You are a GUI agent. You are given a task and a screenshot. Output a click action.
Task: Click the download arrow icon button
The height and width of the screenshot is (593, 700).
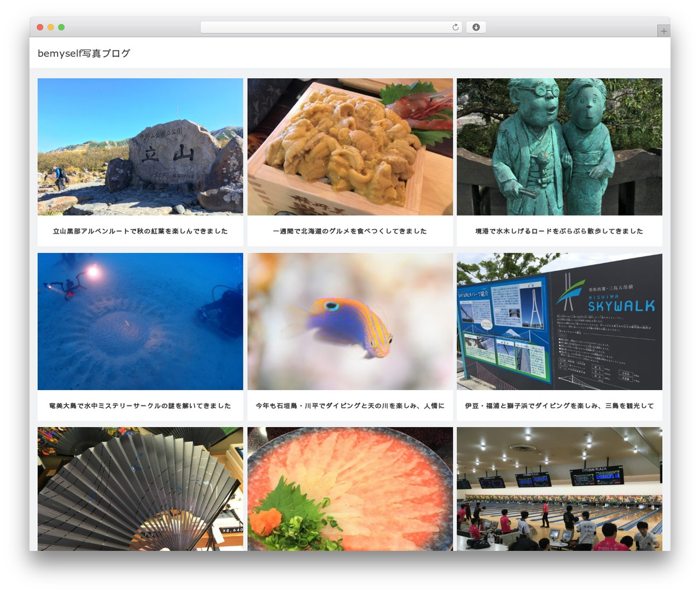tap(476, 27)
